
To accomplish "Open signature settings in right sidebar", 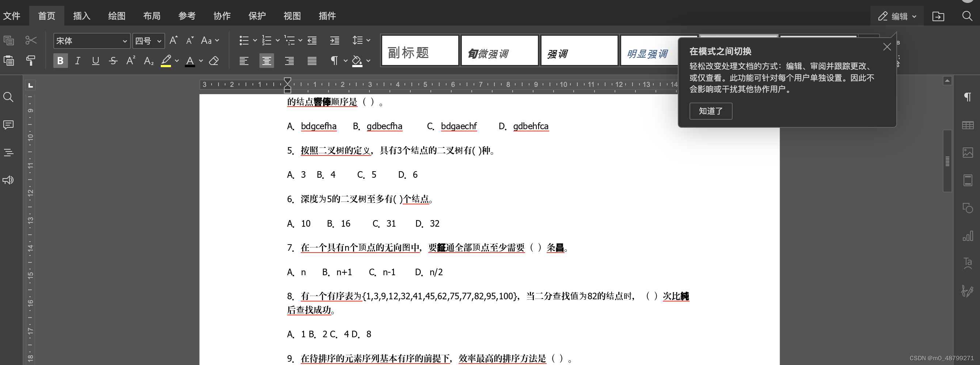I will [967, 291].
